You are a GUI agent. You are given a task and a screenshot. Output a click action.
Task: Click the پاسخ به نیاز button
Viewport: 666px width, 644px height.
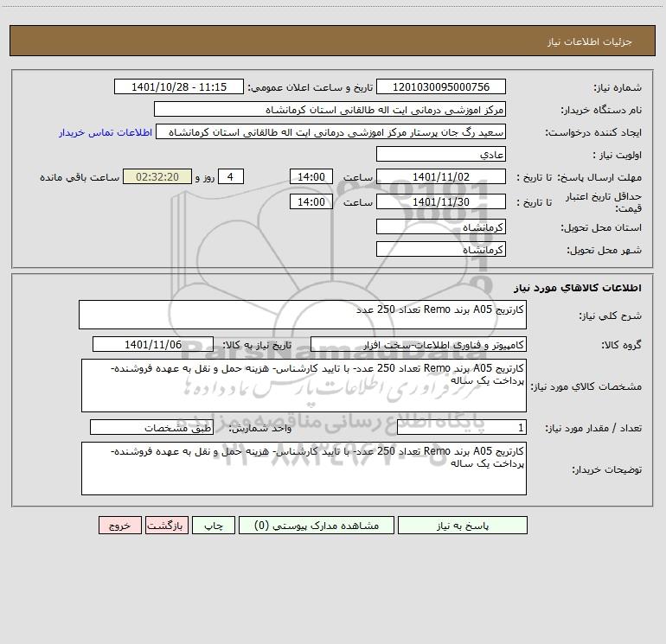[x=463, y=525]
